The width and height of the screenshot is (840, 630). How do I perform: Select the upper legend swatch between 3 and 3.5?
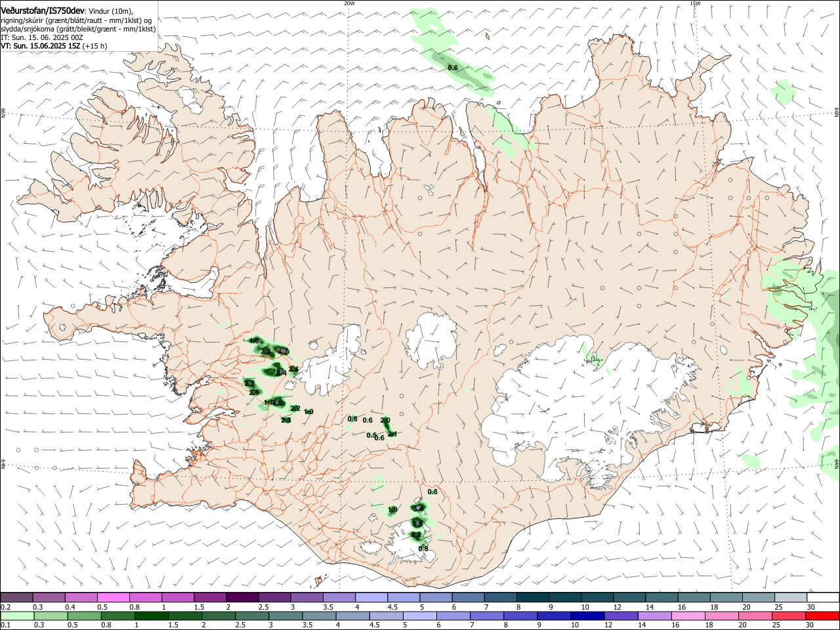tap(306, 597)
